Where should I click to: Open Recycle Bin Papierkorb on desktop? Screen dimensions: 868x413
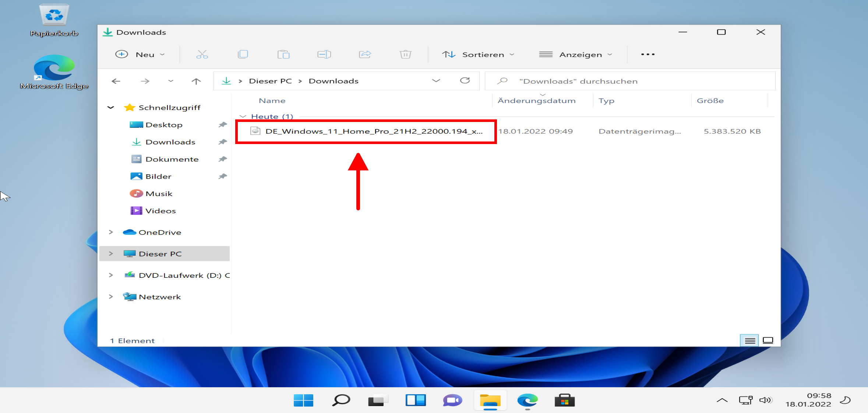pyautogui.click(x=54, y=21)
